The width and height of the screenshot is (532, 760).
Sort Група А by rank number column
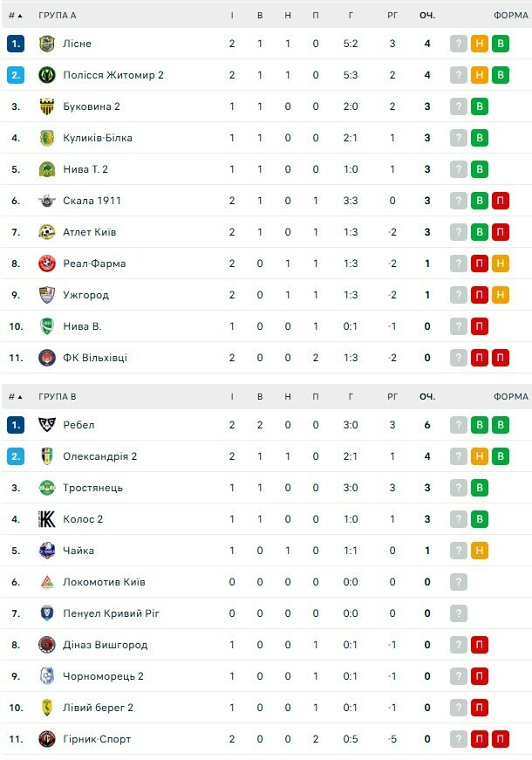tap(15, 15)
